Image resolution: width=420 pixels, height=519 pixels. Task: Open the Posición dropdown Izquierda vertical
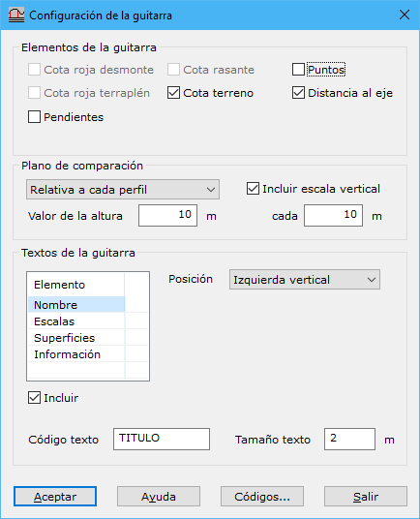coord(305,280)
